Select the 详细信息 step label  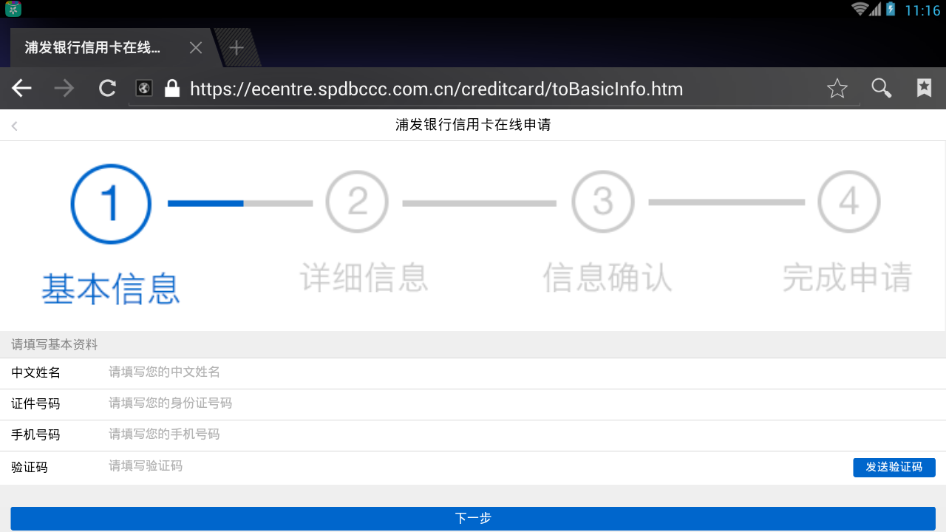[364, 277]
